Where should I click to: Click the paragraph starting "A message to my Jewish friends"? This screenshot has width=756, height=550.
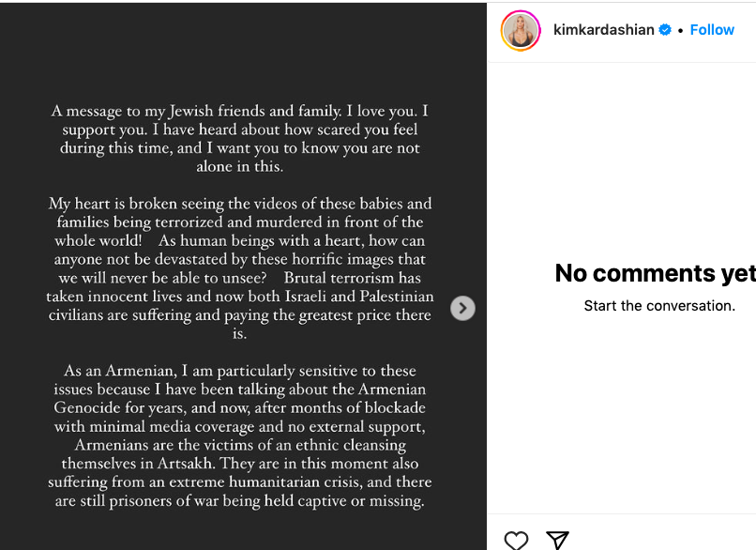[240, 139]
